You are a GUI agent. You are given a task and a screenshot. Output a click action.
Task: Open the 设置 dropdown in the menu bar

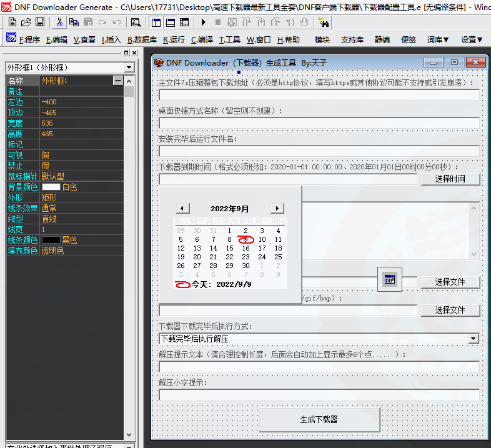(472, 39)
